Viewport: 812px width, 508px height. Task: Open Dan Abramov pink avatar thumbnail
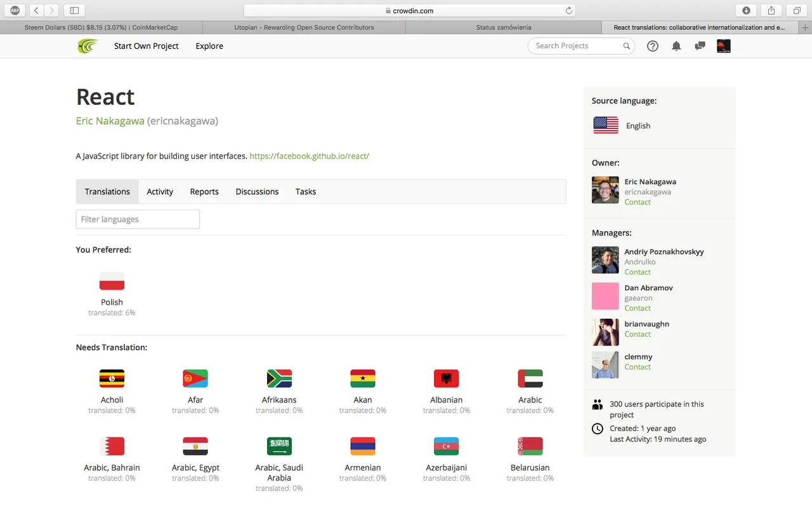point(605,296)
